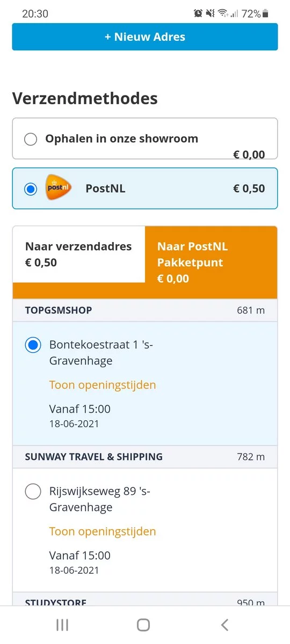The width and height of the screenshot is (290, 644).
Task: Add a new address with Nieuw Adres
Action: pyautogui.click(x=145, y=37)
